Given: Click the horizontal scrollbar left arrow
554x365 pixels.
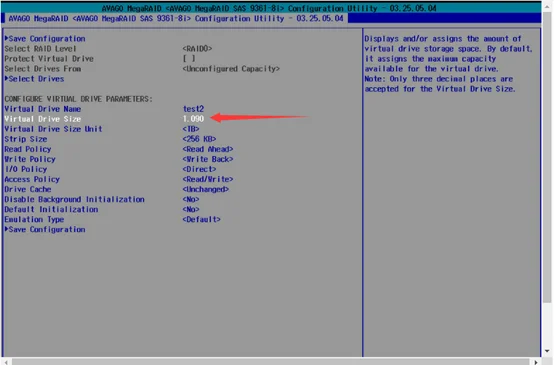Looking at the screenshot, I should [6, 362].
